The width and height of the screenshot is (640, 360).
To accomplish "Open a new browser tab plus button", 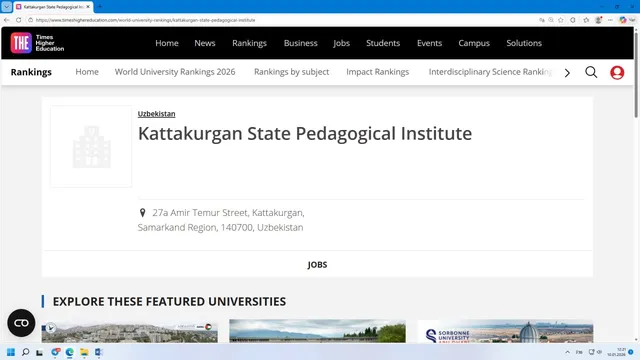I will click(100, 7).
